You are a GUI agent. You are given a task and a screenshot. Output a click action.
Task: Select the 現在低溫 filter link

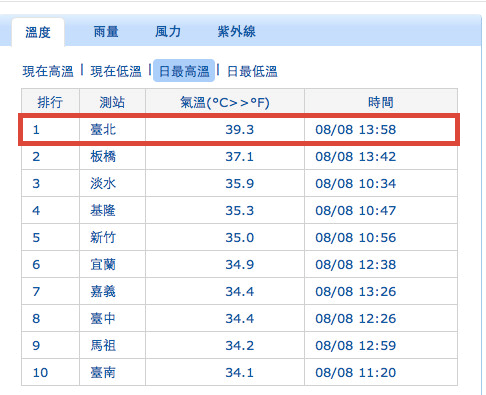116,71
